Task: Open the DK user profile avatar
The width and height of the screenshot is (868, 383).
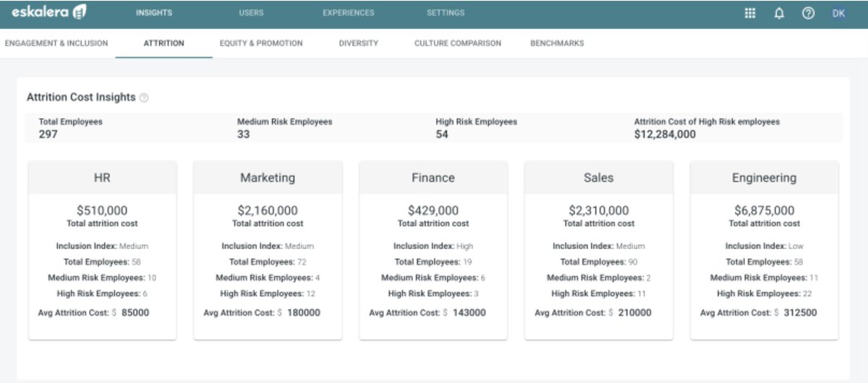Action: [838, 13]
